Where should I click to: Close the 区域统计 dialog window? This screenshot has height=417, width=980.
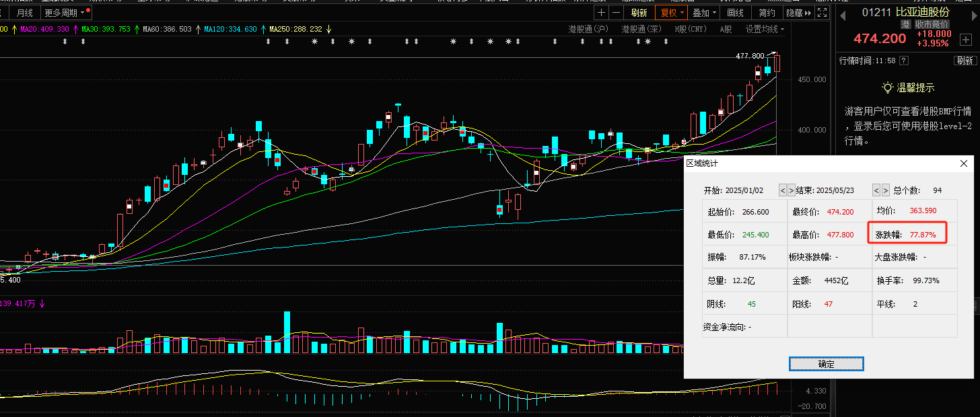tap(963, 163)
